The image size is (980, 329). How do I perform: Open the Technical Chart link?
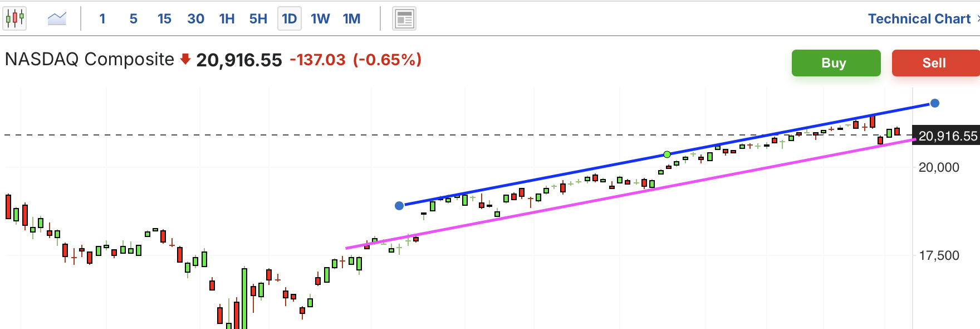pyautogui.click(x=919, y=19)
